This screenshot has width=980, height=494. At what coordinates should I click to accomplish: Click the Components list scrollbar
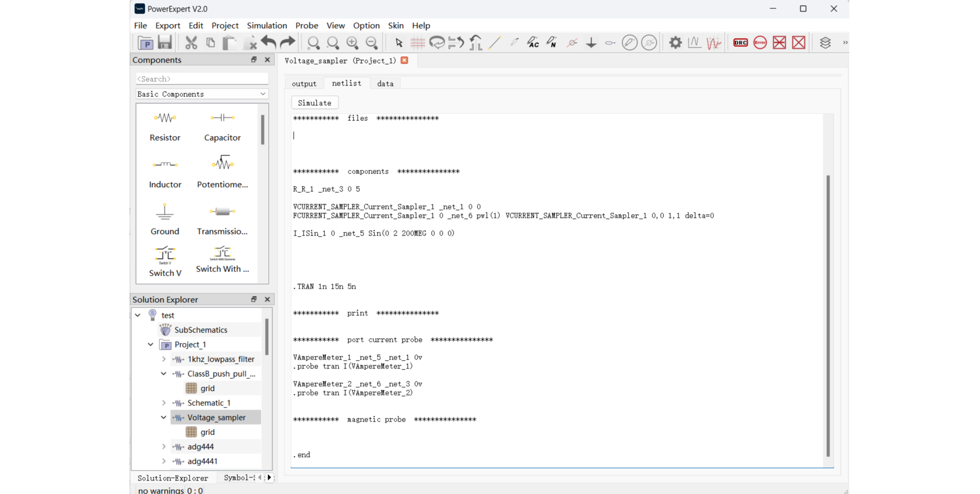click(263, 130)
